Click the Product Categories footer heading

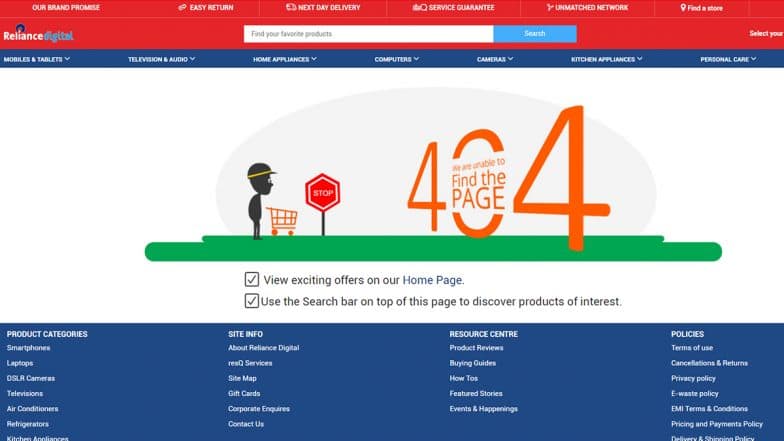[47, 334]
